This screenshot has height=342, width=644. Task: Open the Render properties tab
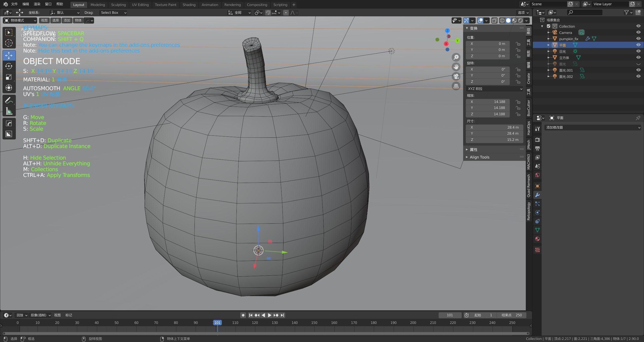coord(537,140)
